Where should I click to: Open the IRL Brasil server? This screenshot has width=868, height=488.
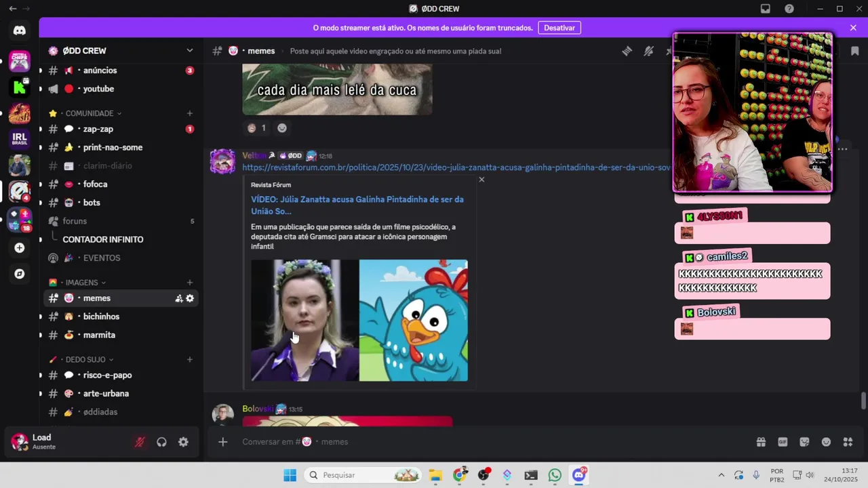click(x=20, y=139)
